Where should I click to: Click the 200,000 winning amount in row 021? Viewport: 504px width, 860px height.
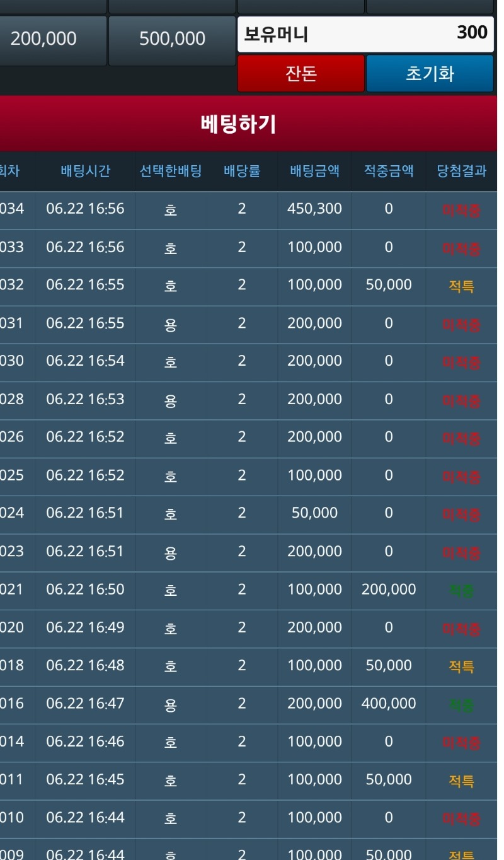click(x=389, y=590)
